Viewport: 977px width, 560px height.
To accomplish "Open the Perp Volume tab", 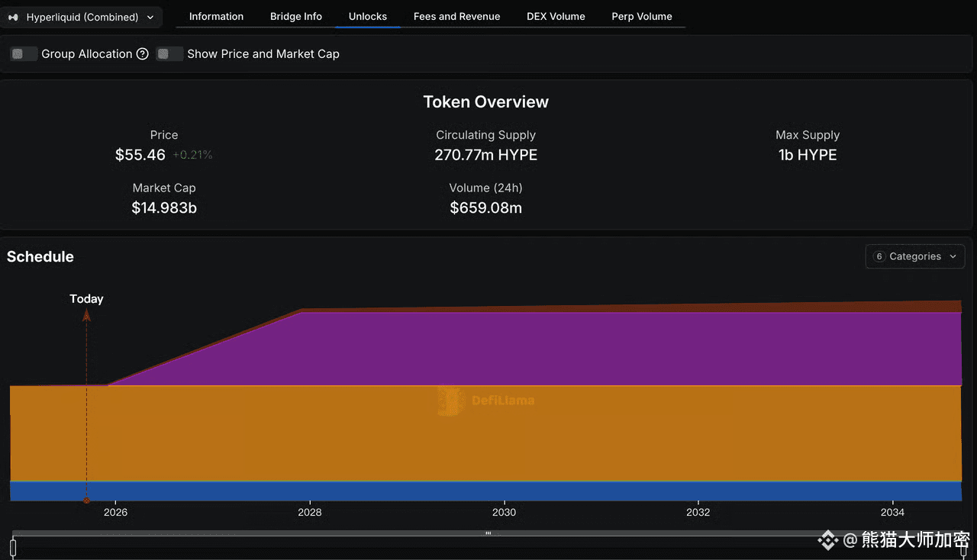I will (641, 16).
